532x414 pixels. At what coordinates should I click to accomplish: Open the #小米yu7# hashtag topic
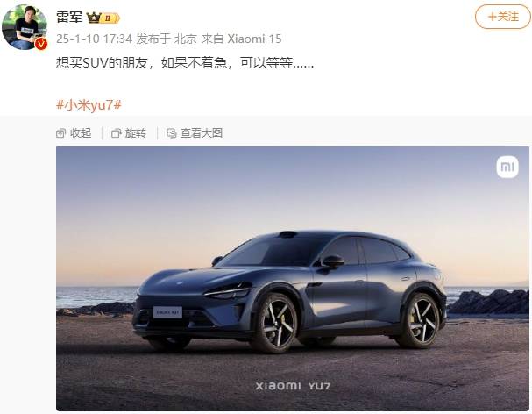coord(89,104)
